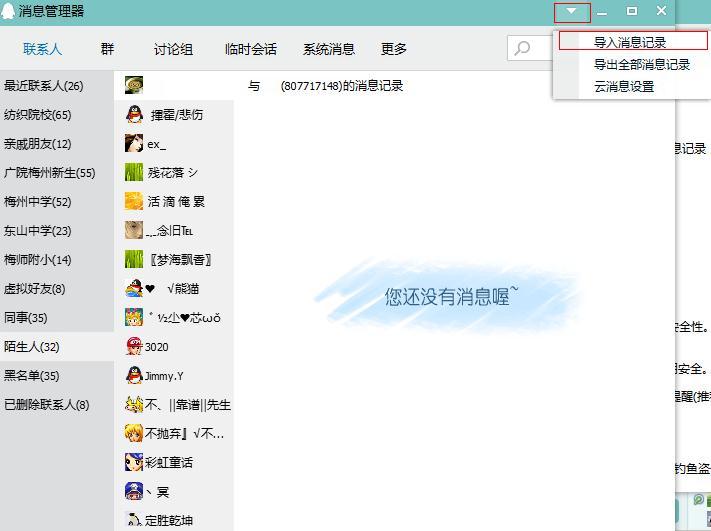Select 导入消息记录 menu entry
Viewport: 711px width, 531px height.
[x=630, y=42]
